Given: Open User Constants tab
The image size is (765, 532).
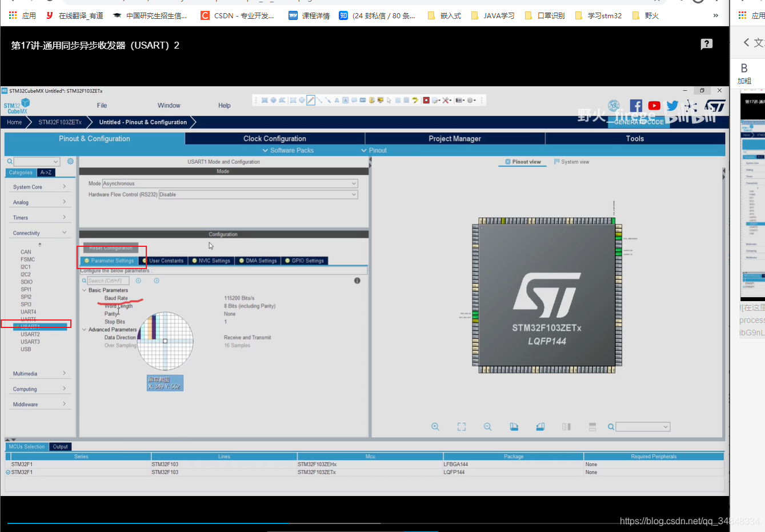Looking at the screenshot, I should click(x=164, y=261).
